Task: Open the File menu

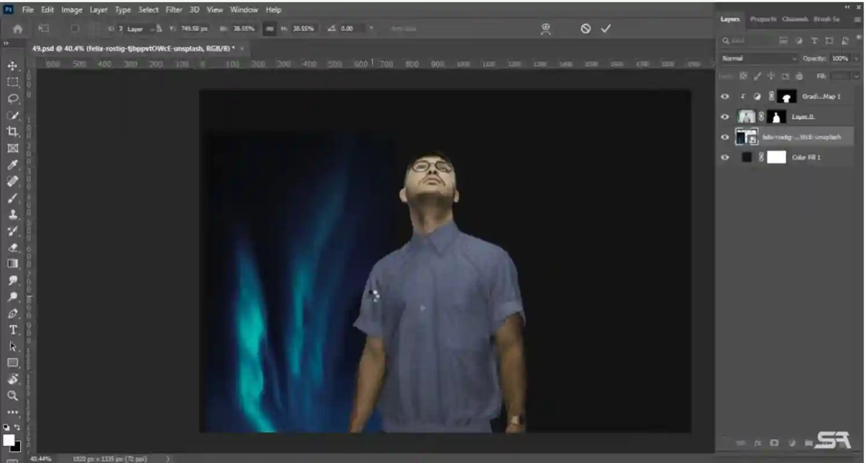Action: pyautogui.click(x=28, y=10)
